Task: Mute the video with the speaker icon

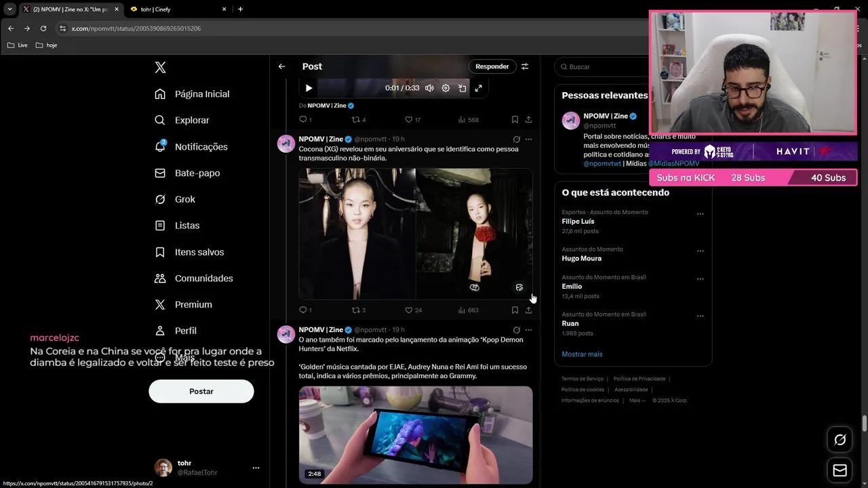Action: pyautogui.click(x=429, y=88)
